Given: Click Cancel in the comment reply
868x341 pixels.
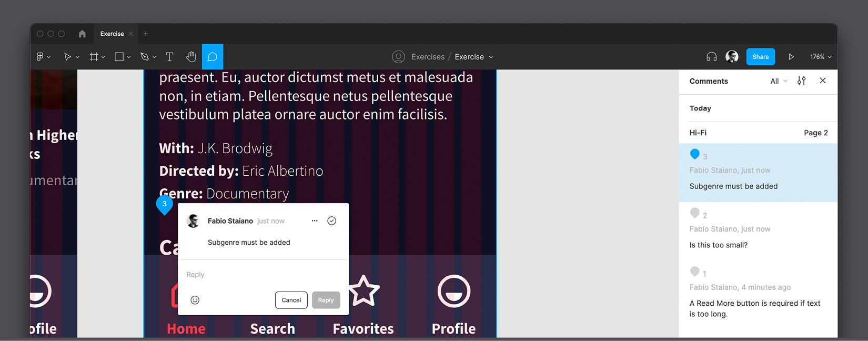Looking at the screenshot, I should pyautogui.click(x=291, y=300).
